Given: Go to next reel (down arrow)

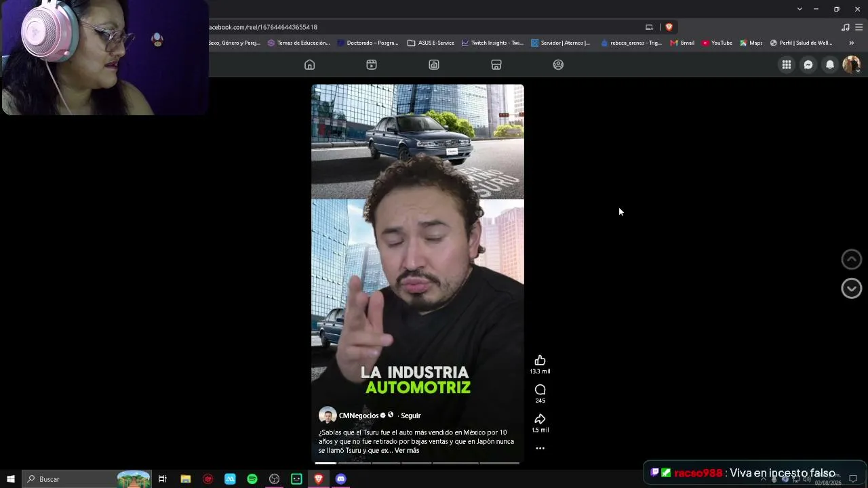Looking at the screenshot, I should [x=851, y=288].
